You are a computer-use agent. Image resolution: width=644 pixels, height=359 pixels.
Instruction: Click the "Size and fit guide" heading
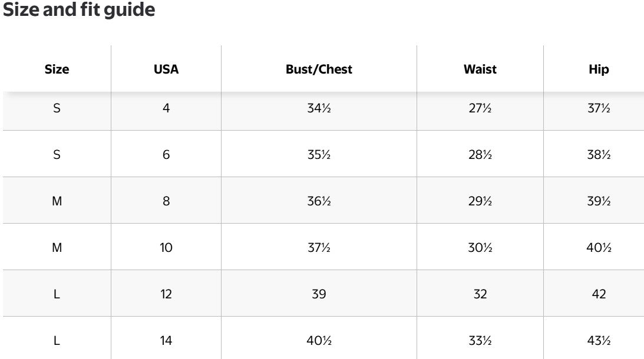[79, 11]
